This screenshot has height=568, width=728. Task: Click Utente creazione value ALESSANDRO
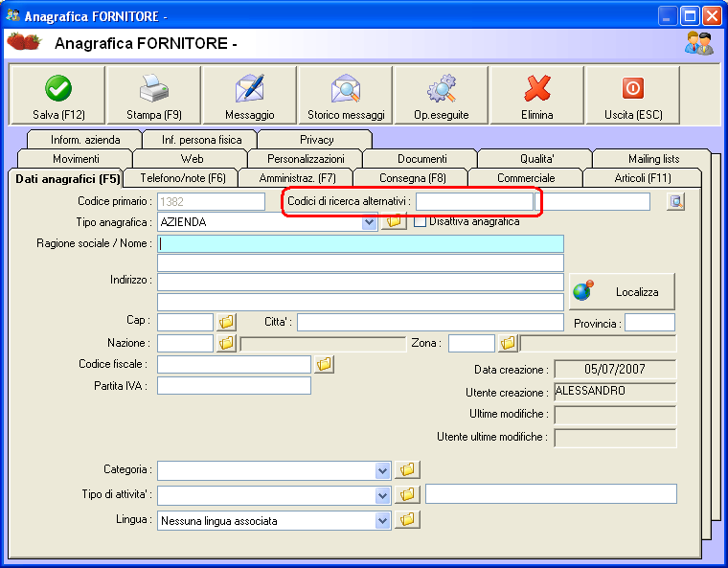(x=615, y=392)
